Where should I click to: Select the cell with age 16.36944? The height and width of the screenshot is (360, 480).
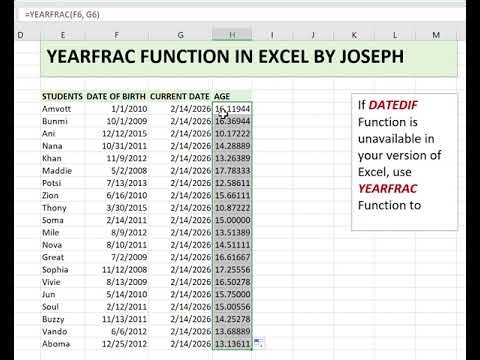[232, 121]
